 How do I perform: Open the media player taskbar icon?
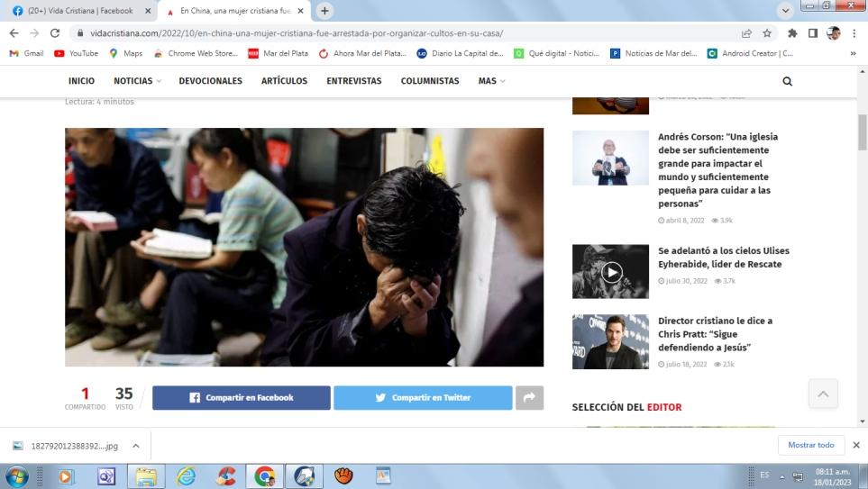66,476
